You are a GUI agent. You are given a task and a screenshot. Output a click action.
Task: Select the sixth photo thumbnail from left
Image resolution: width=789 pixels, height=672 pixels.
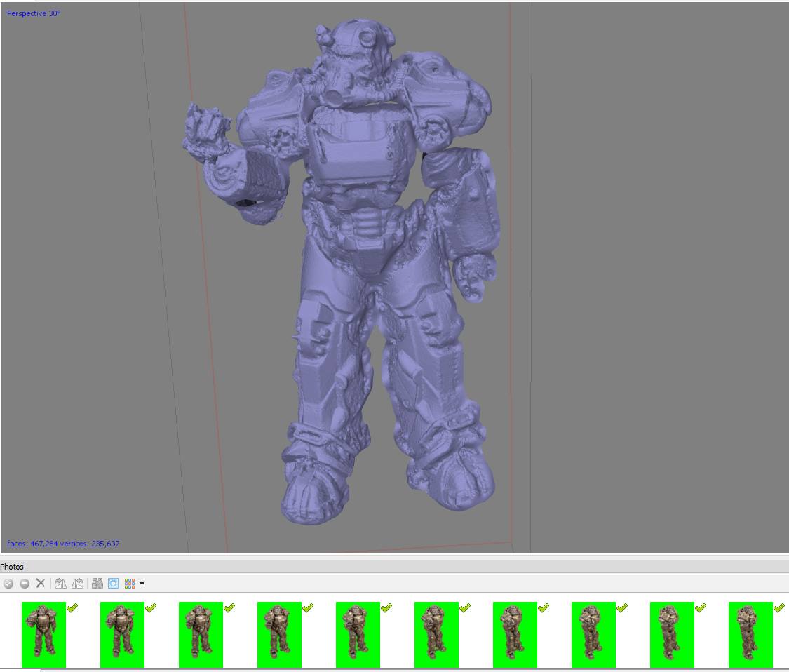tap(436, 634)
